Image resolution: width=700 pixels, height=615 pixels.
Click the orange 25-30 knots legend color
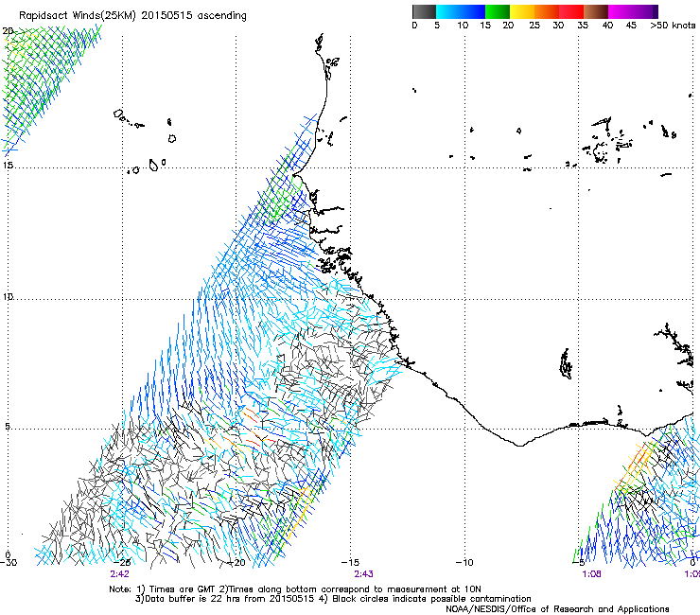pyautogui.click(x=546, y=11)
